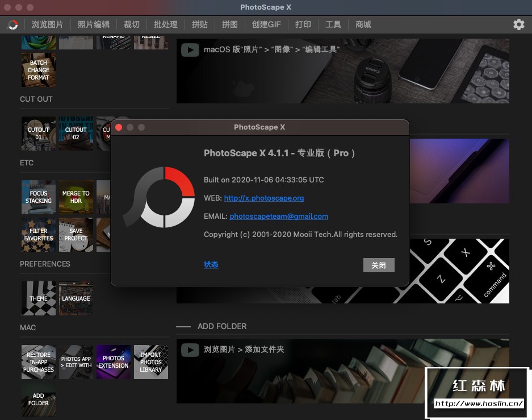The width and height of the screenshot is (532, 420).
Task: Open the Cutout 02 tutorial tile
Action: coord(76,134)
